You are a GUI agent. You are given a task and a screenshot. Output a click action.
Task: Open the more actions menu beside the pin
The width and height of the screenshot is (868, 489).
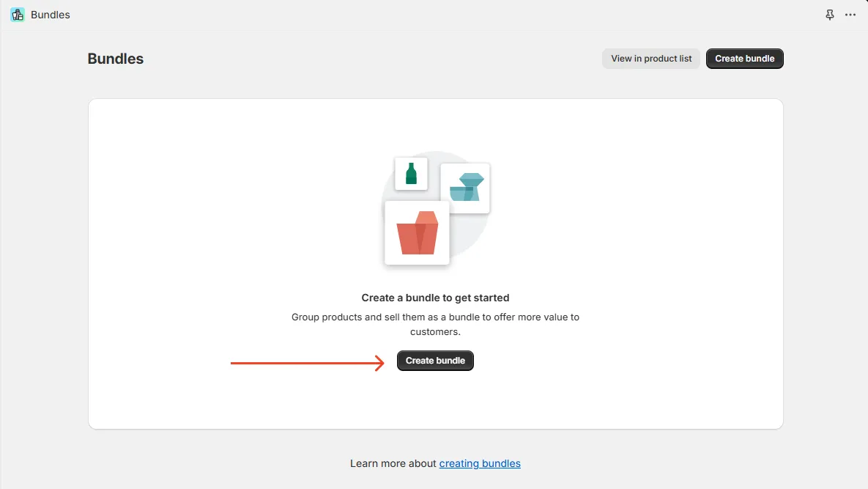point(850,15)
